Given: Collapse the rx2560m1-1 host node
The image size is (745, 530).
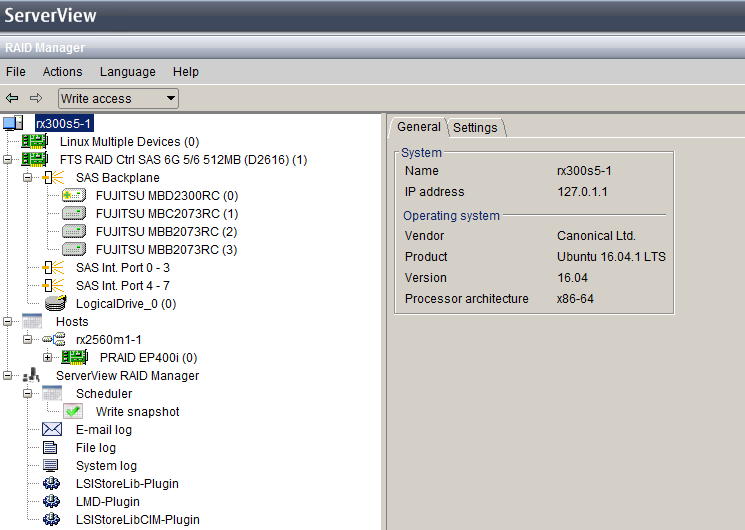Looking at the screenshot, I should (28, 339).
